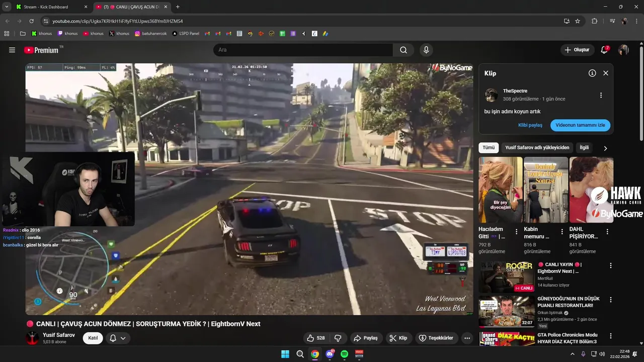Screen dimensions: 644x362
Task: Open the YouTube hamburger guide menu
Action: pos(12,50)
